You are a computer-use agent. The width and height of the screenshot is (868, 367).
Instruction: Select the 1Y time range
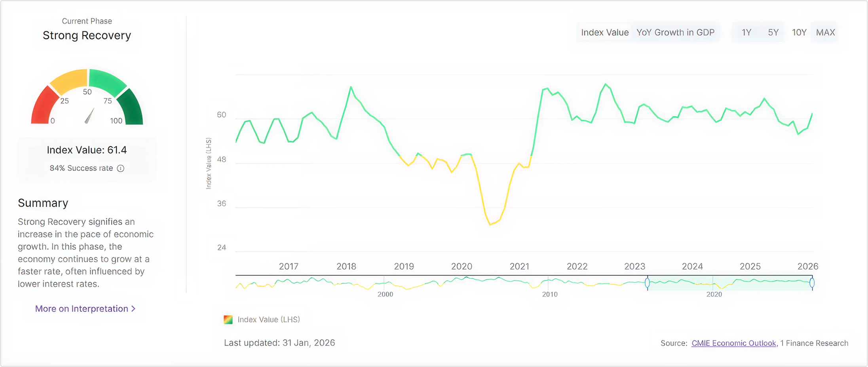pyautogui.click(x=746, y=32)
